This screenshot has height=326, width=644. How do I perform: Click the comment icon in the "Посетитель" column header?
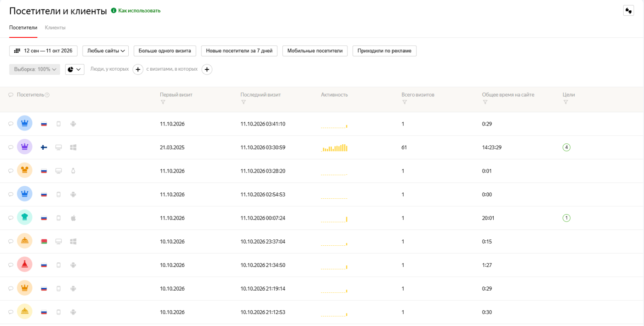[11, 95]
